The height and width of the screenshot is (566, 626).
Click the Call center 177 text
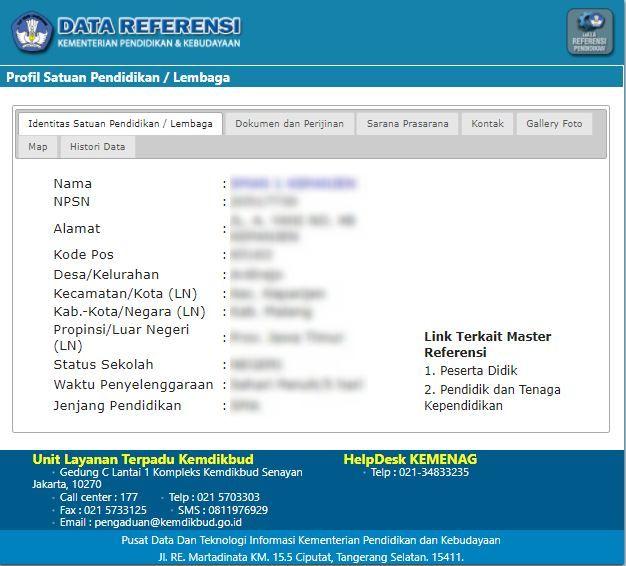coord(99,497)
